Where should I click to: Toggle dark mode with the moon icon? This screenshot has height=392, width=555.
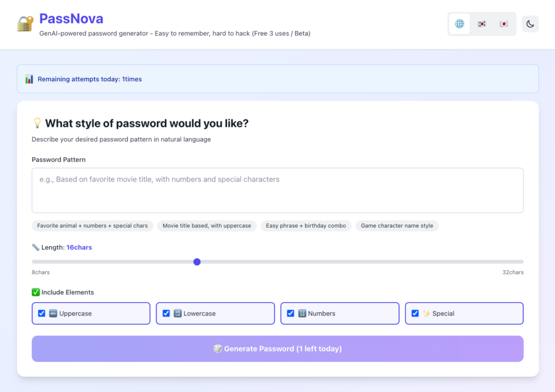(530, 24)
